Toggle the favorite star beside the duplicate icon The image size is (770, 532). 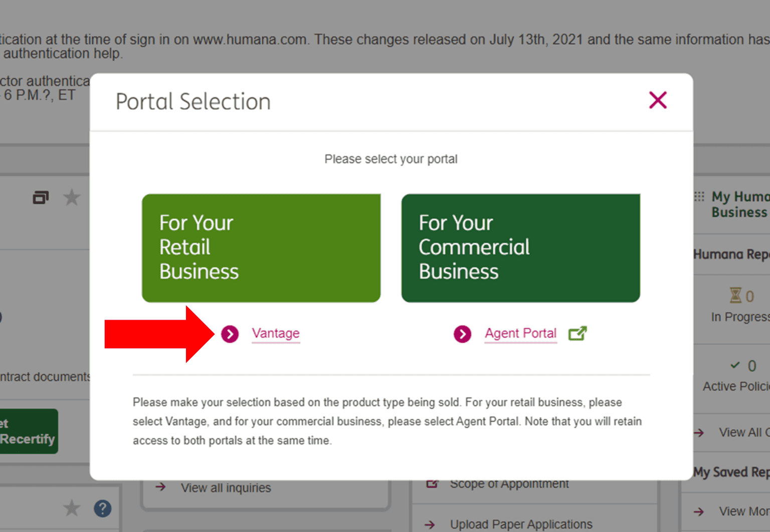pyautogui.click(x=72, y=197)
